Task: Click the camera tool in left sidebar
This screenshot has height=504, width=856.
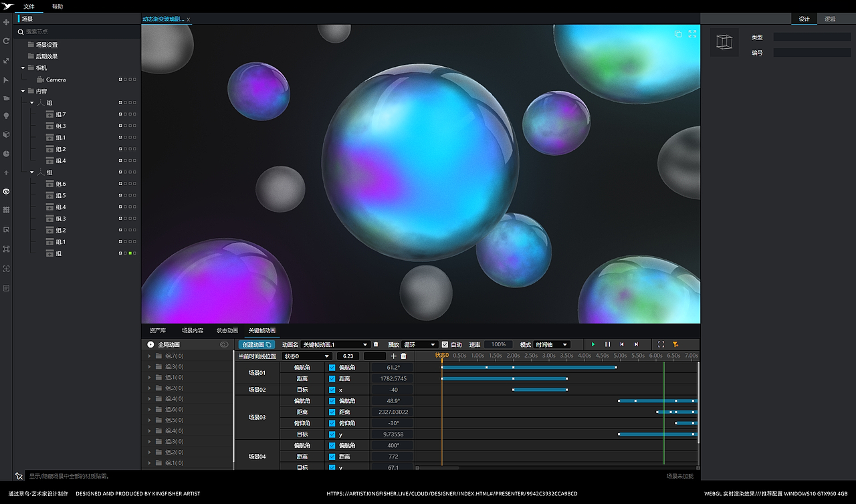Action: tap(7, 98)
